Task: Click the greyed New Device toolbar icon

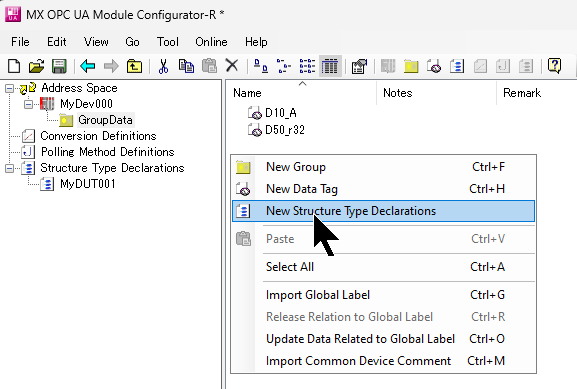Action: pyautogui.click(x=388, y=66)
